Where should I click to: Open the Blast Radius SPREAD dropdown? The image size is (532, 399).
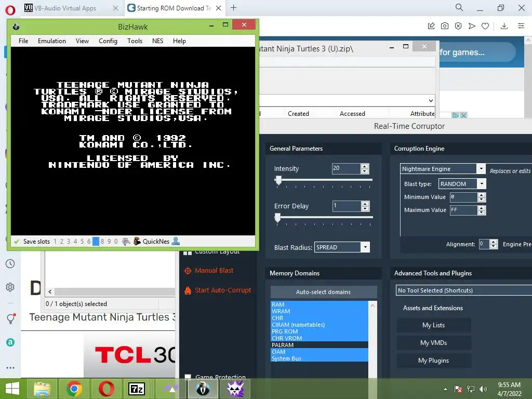[365, 247]
